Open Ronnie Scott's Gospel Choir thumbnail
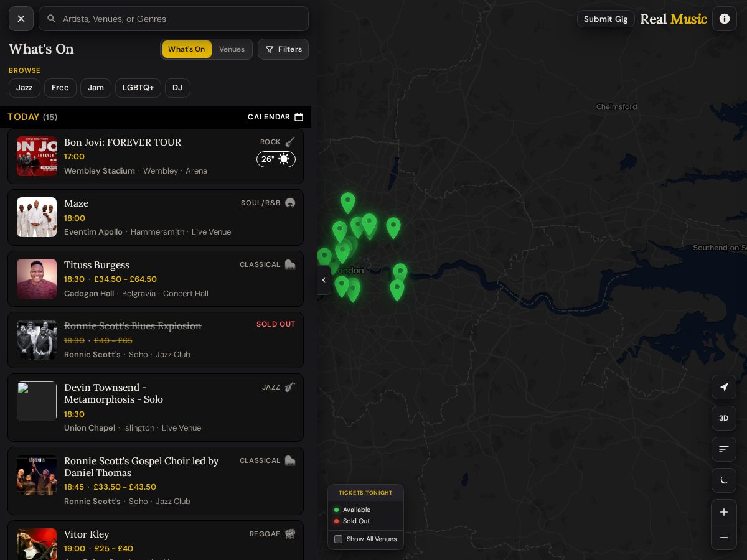The width and height of the screenshot is (747, 560). [x=37, y=475]
